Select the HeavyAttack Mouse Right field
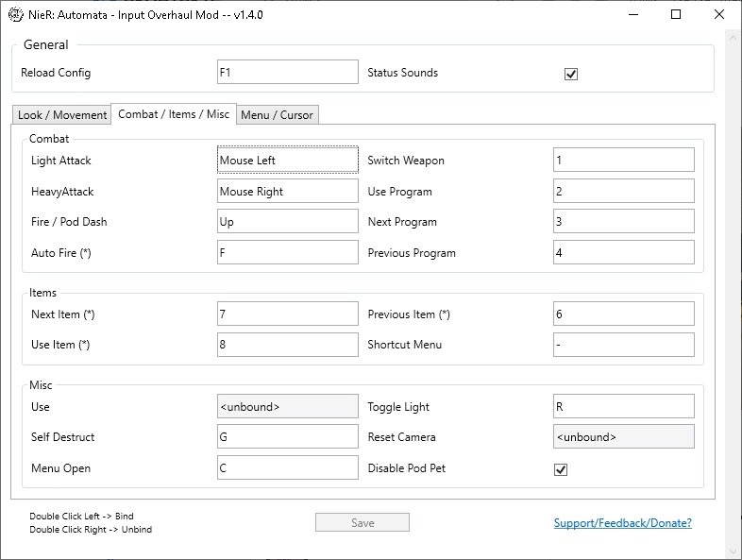The height and width of the screenshot is (560, 742). coord(288,191)
